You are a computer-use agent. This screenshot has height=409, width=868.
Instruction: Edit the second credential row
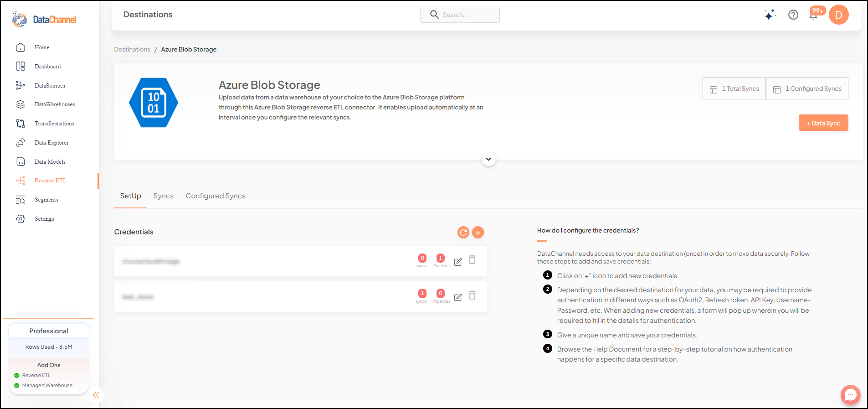pos(458,297)
